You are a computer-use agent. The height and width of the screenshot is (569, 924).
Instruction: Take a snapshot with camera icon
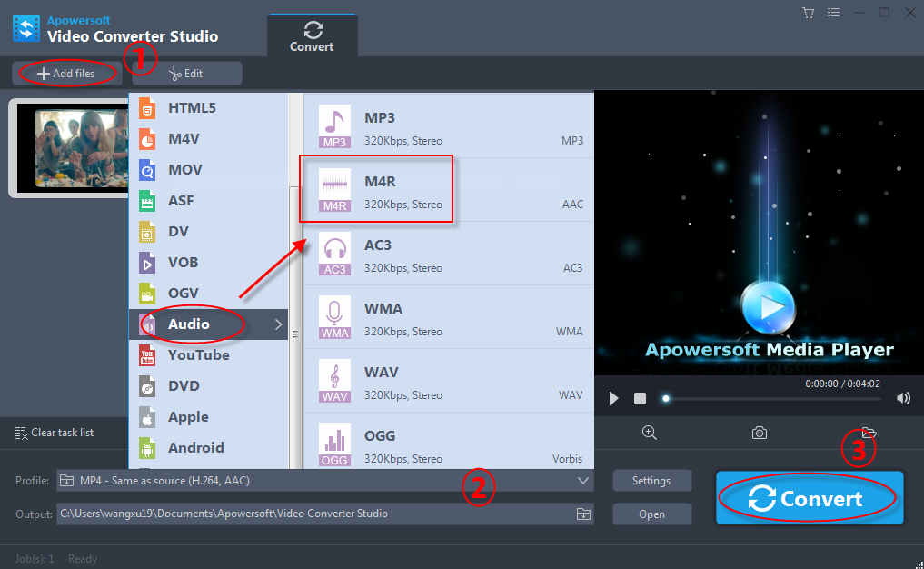(759, 433)
